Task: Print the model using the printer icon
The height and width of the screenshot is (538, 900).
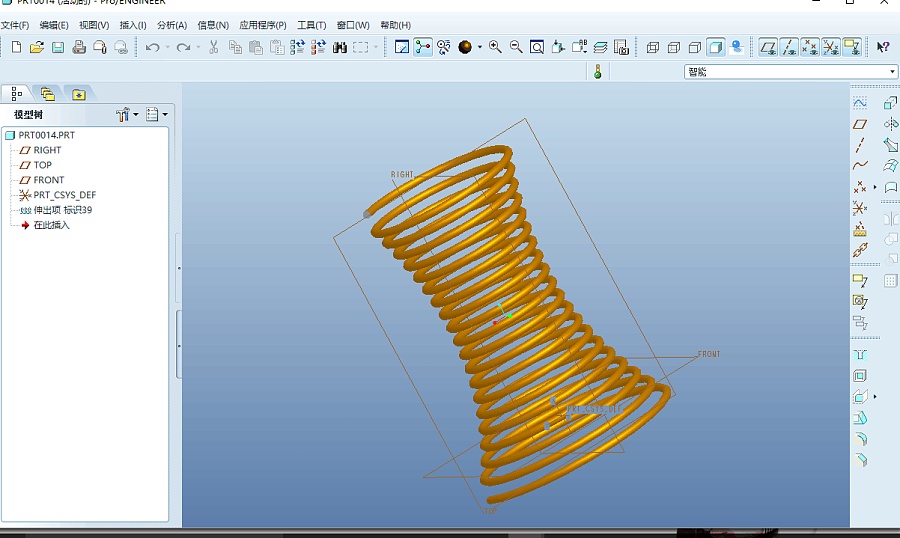Action: coord(79,47)
